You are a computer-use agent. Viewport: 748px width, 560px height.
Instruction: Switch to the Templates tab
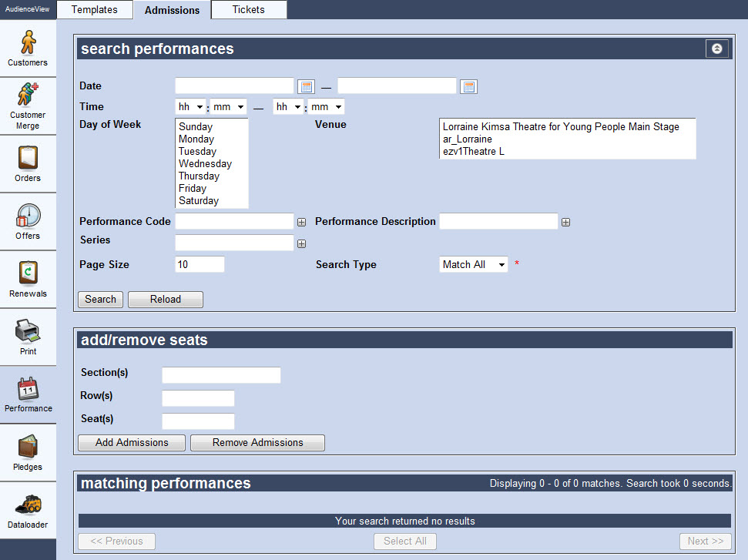coord(95,9)
